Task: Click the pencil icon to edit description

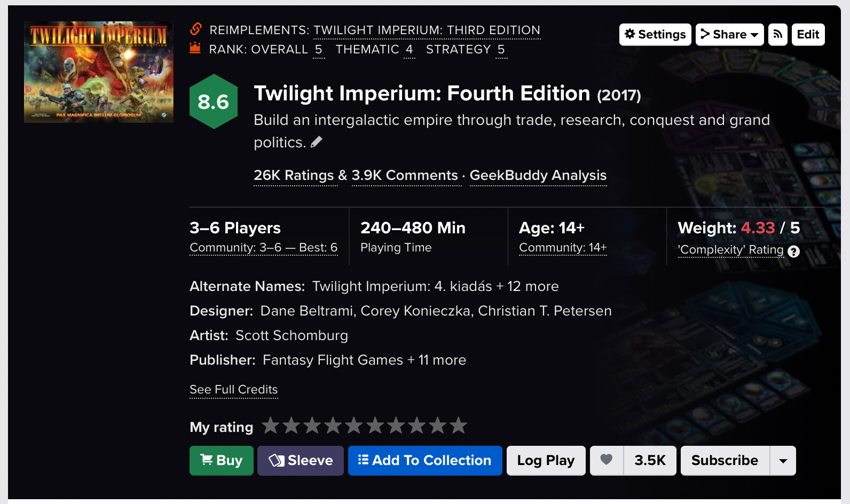Action: click(x=317, y=142)
